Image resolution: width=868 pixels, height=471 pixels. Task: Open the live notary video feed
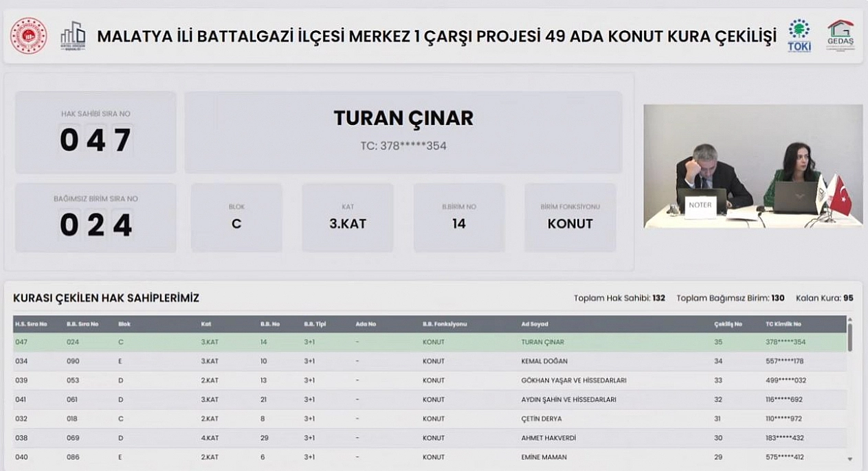point(753,166)
